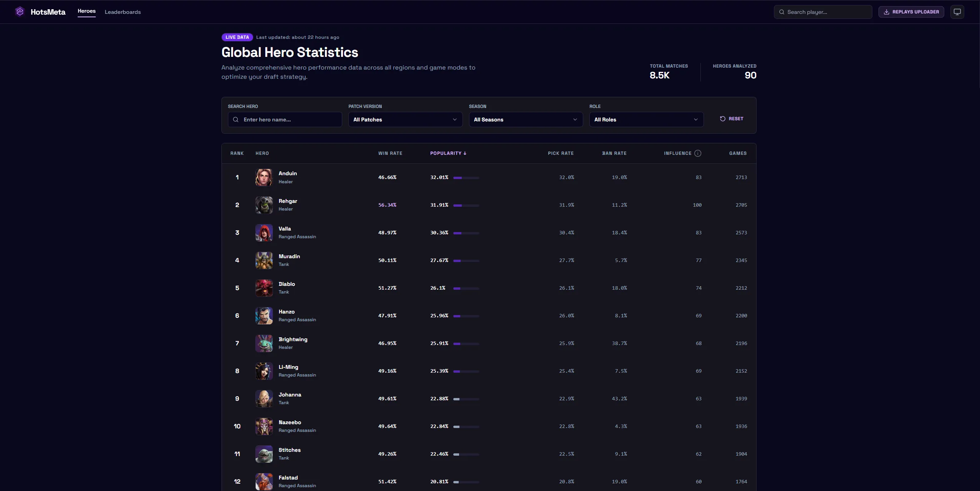Click Johanna's popularity bar
The height and width of the screenshot is (491, 980).
tap(466, 399)
